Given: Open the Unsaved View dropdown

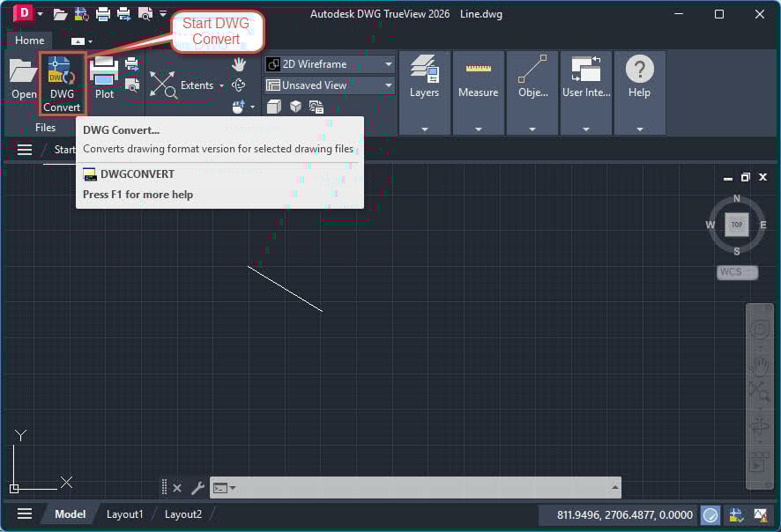Looking at the screenshot, I should click(388, 85).
